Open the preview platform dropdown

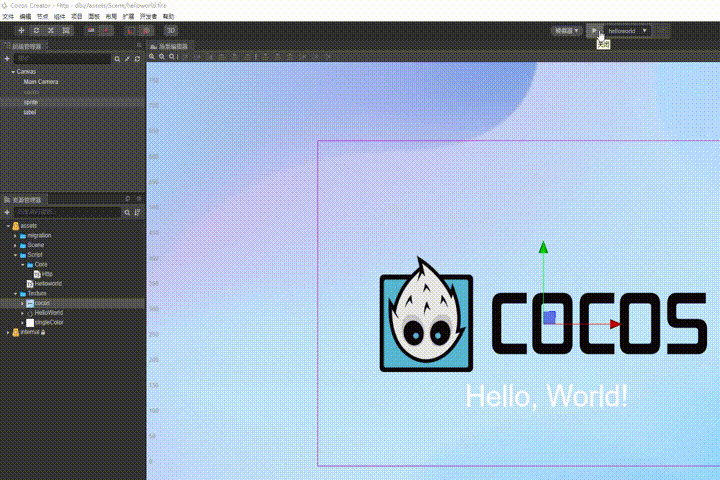pos(567,31)
